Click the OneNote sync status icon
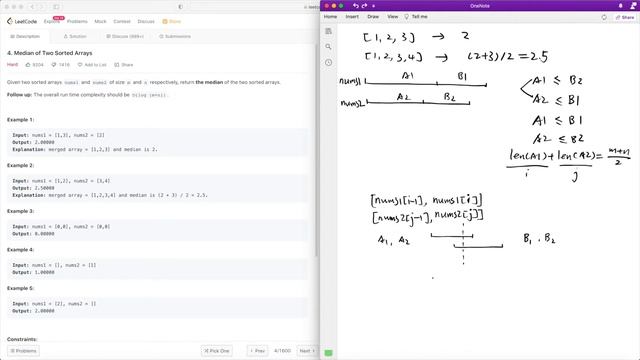This screenshot has height=360, width=640. point(604,17)
